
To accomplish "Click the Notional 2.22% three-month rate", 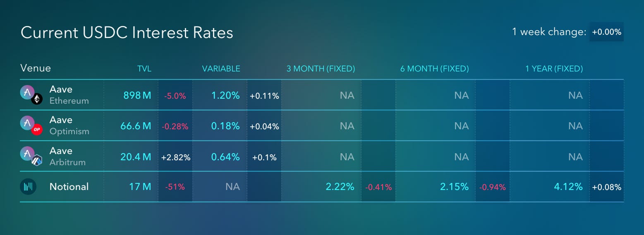I will coord(340,187).
